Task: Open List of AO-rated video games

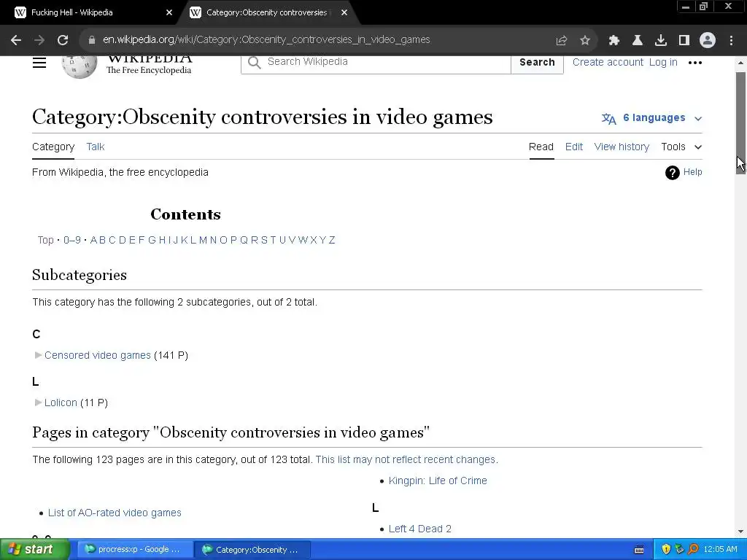Action: (x=115, y=513)
